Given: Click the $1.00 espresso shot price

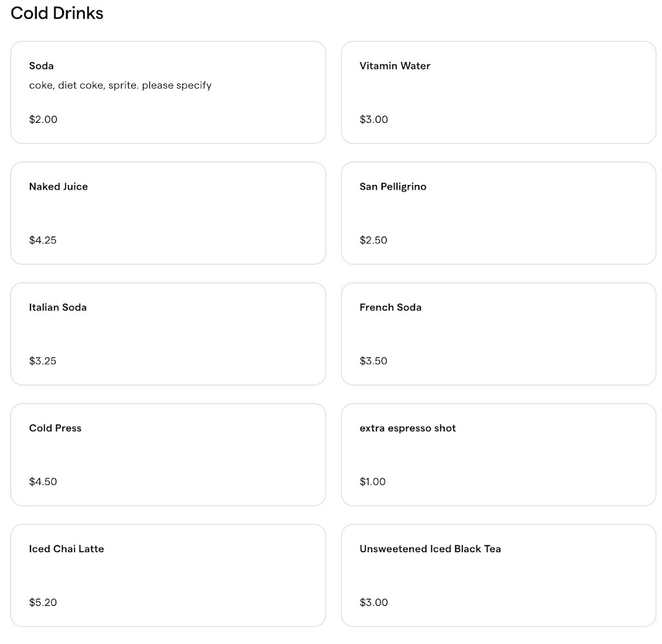Looking at the screenshot, I should (372, 482).
